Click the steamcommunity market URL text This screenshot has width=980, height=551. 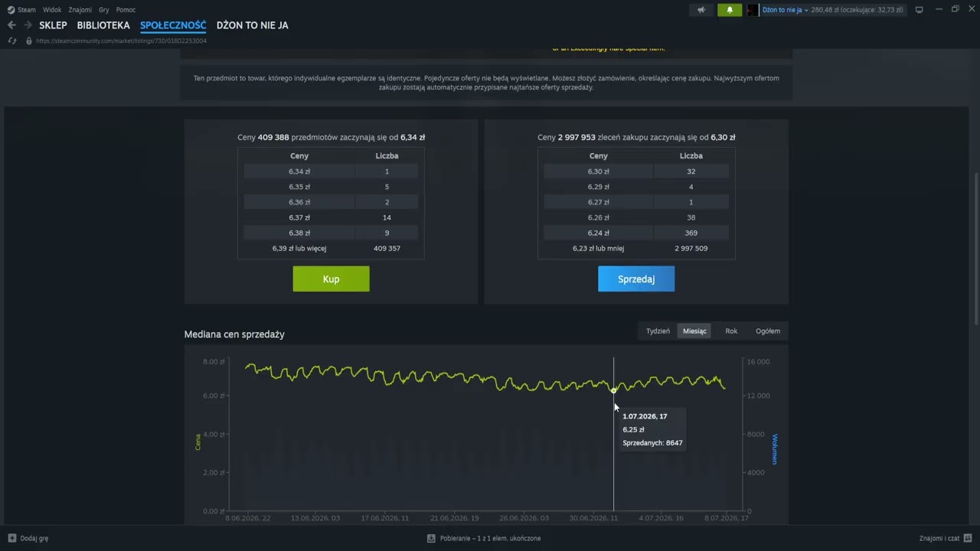coord(121,41)
